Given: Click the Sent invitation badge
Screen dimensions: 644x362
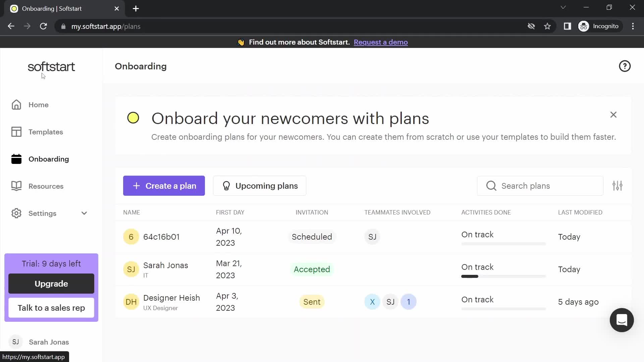Looking at the screenshot, I should 312,302.
